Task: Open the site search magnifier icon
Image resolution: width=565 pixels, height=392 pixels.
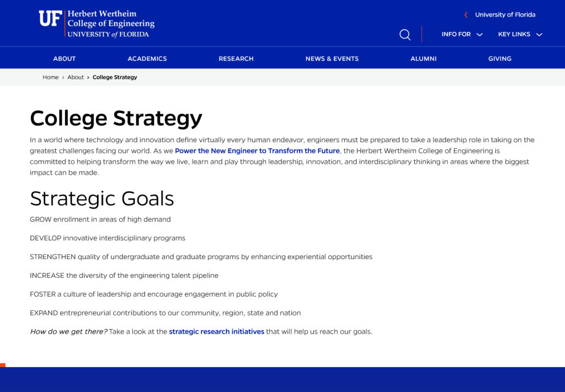Action: (404, 34)
